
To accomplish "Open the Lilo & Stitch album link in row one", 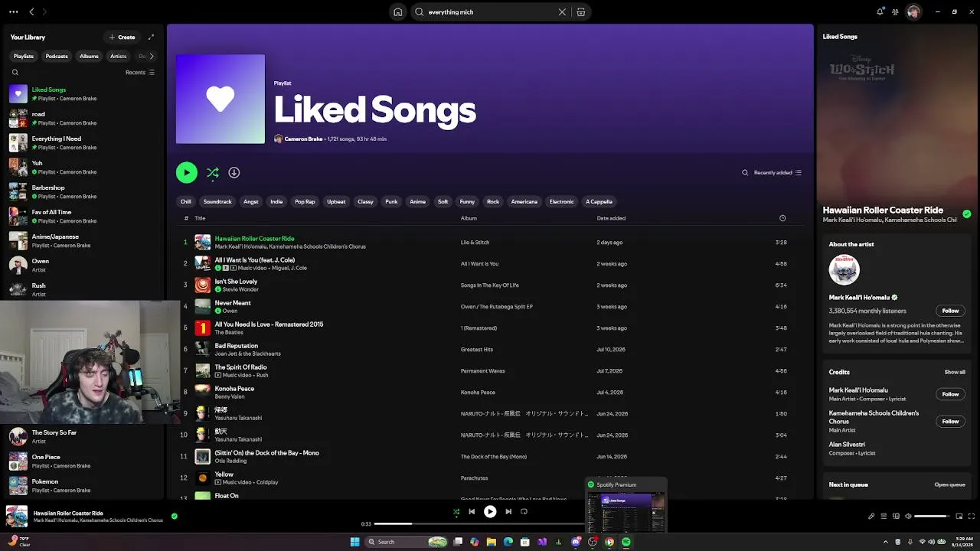I will coord(475,243).
